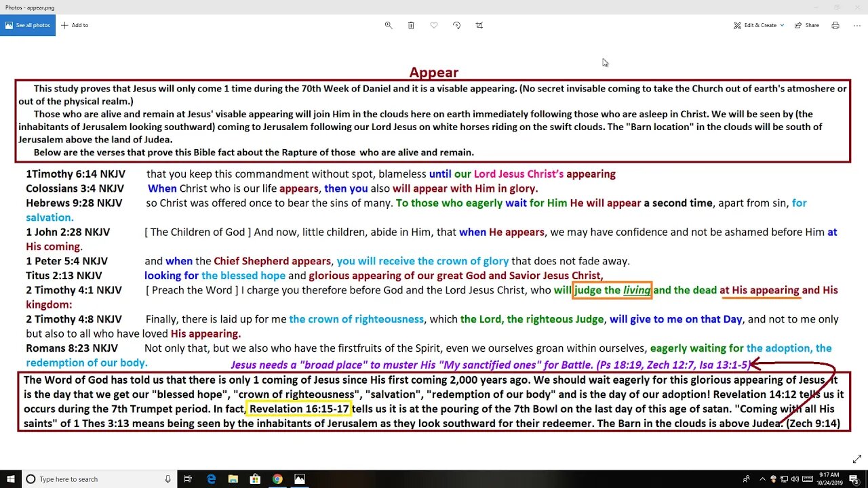Toggle fullscreen with the diagonal arrow icon
The image size is (868, 488).
click(x=857, y=460)
